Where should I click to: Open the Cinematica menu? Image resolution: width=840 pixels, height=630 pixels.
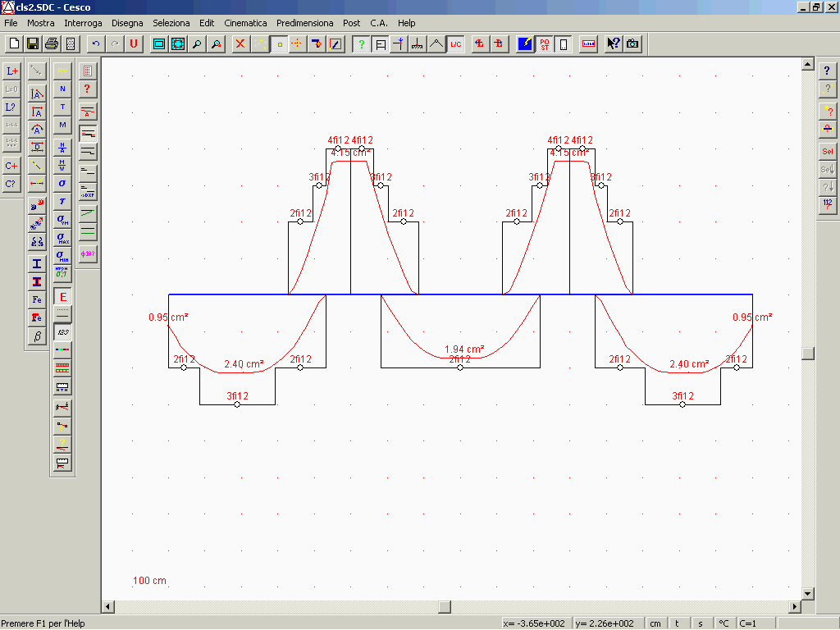[245, 23]
